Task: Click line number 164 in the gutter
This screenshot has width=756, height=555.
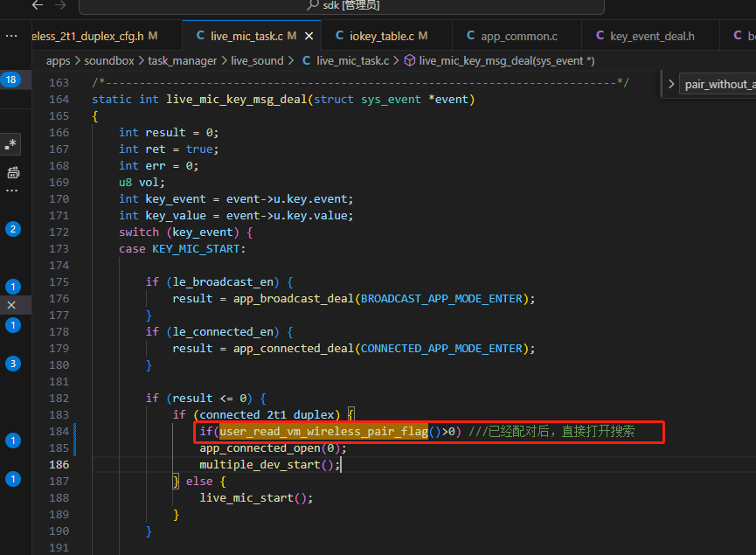Action: tap(59, 100)
